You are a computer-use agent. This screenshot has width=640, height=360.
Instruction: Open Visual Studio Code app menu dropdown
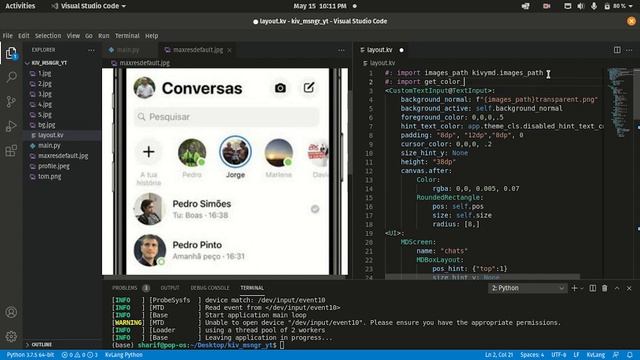[x=88, y=6]
